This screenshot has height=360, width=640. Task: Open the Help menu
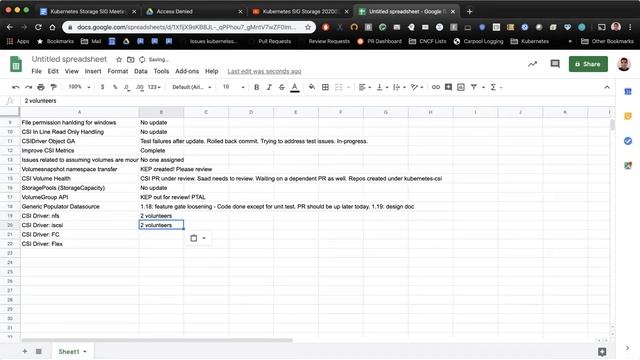(x=211, y=71)
